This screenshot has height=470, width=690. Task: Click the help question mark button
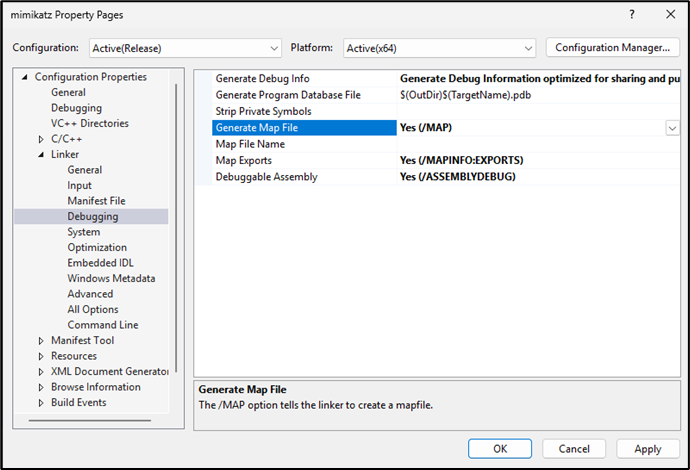tap(632, 15)
